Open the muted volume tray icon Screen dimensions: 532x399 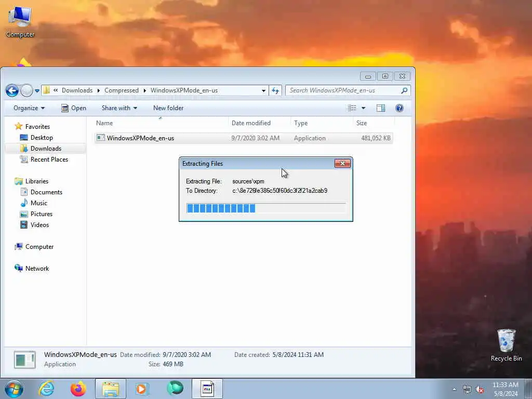pos(480,390)
